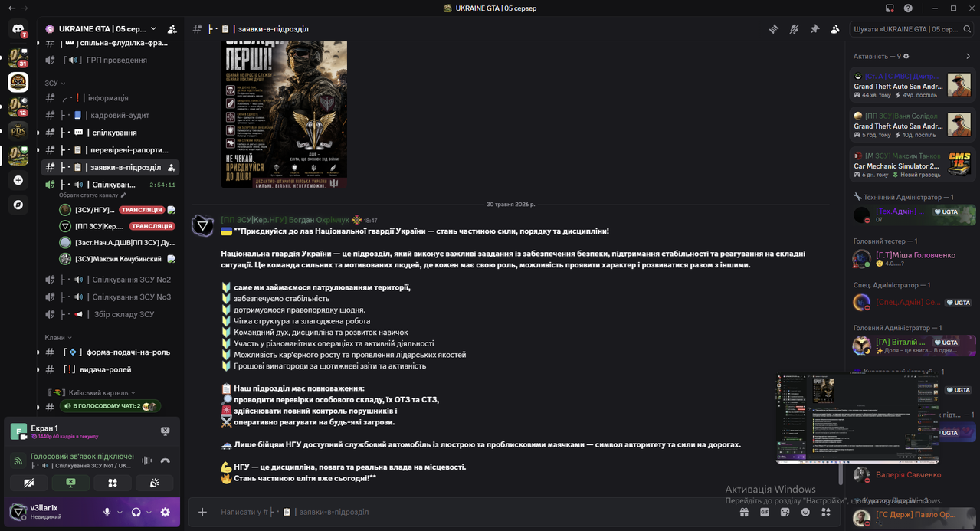Collapse the Клани channel category
Image resolution: width=980 pixels, height=531 pixels.
point(58,337)
